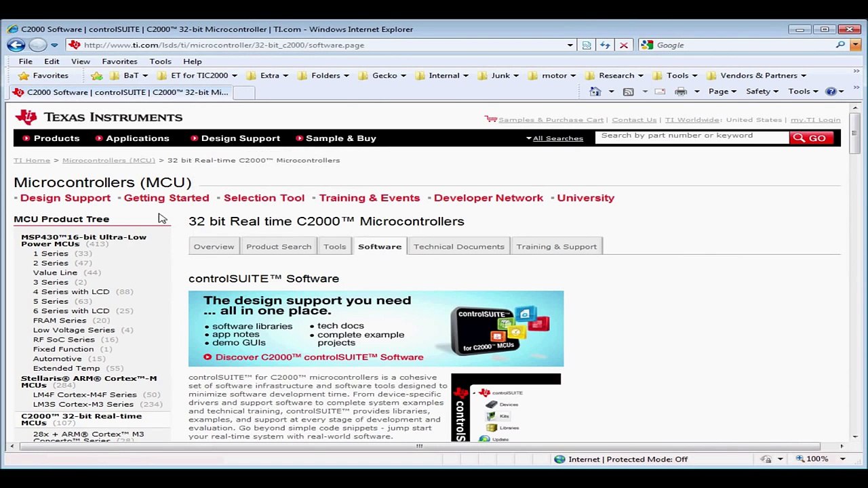This screenshot has height=488, width=868.
Task: Go back with the browser Back arrow
Action: (x=16, y=45)
